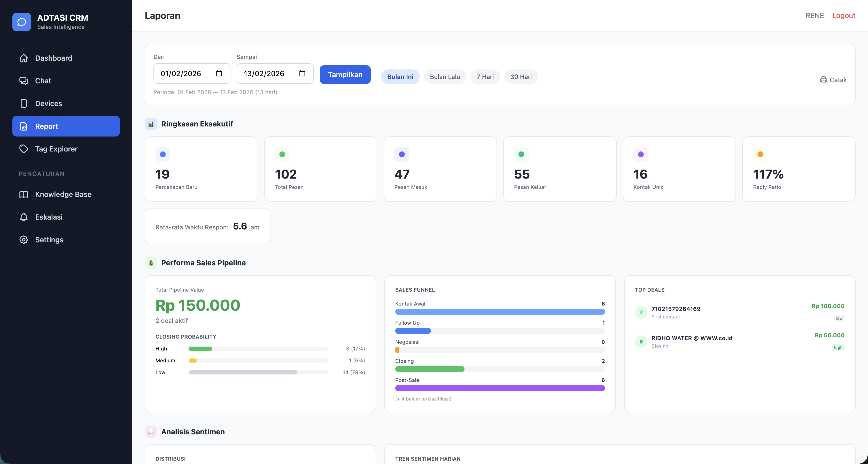The width and height of the screenshot is (868, 464).
Task: Click the printer icon next to Cetak
Action: point(823,80)
